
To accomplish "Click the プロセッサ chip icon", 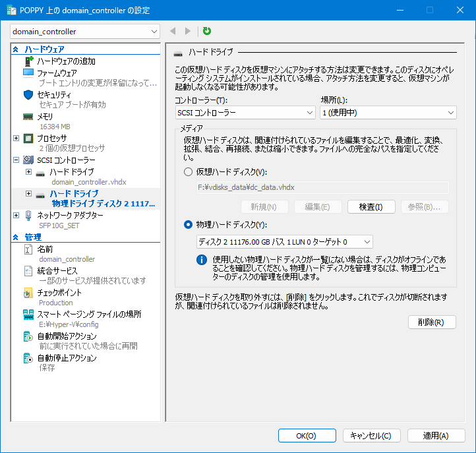I will coord(28,138).
